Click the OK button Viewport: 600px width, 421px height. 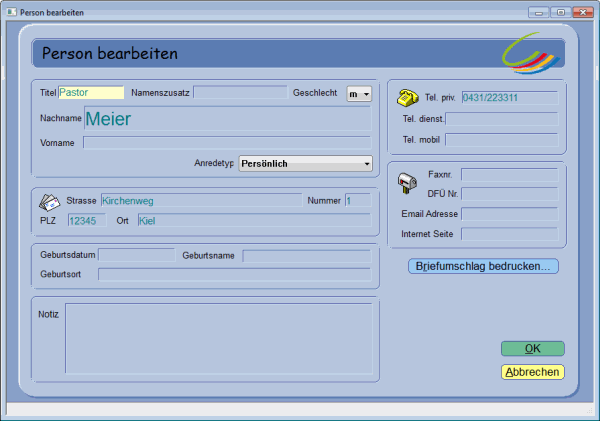pos(533,349)
